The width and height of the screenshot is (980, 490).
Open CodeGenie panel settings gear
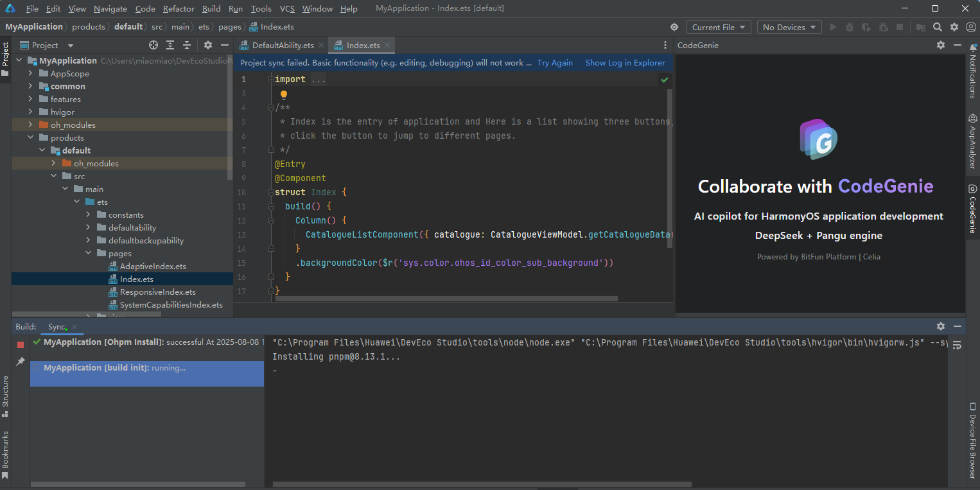pos(941,45)
